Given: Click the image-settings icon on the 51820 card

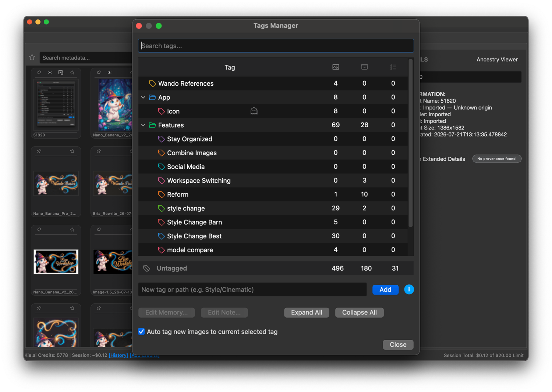Looking at the screenshot, I should (61, 72).
